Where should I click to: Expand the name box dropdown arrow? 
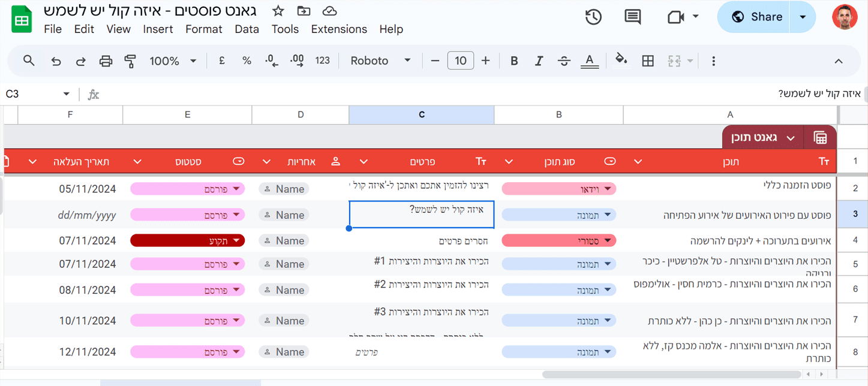(x=66, y=94)
